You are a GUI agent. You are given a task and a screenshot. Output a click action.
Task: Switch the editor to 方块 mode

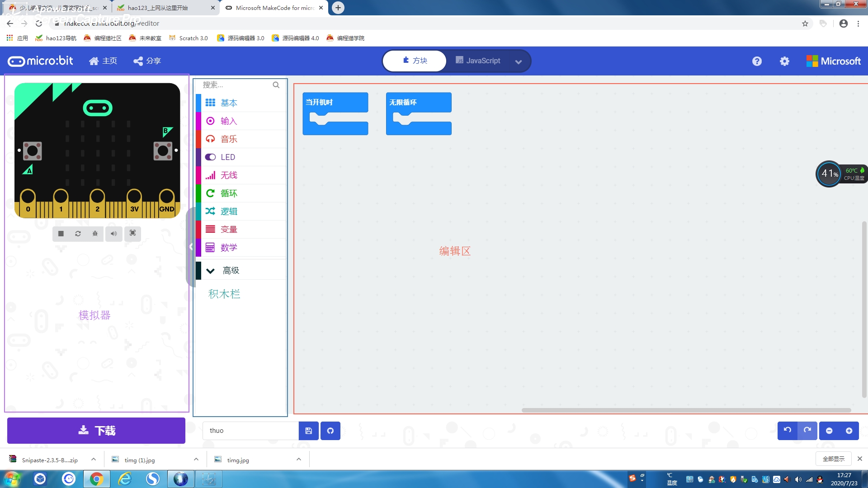[x=415, y=61]
